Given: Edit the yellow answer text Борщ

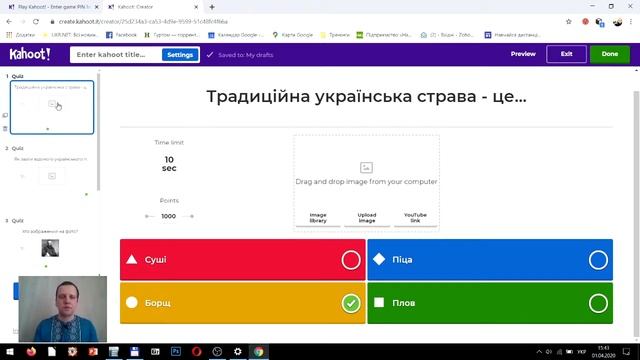Looking at the screenshot, I should [158, 303].
